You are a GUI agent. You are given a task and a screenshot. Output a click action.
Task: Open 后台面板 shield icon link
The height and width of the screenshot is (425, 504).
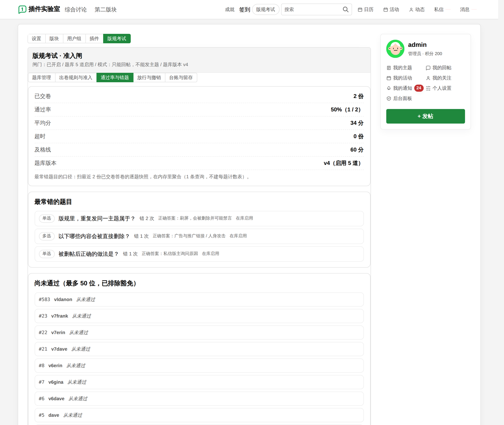399,98
